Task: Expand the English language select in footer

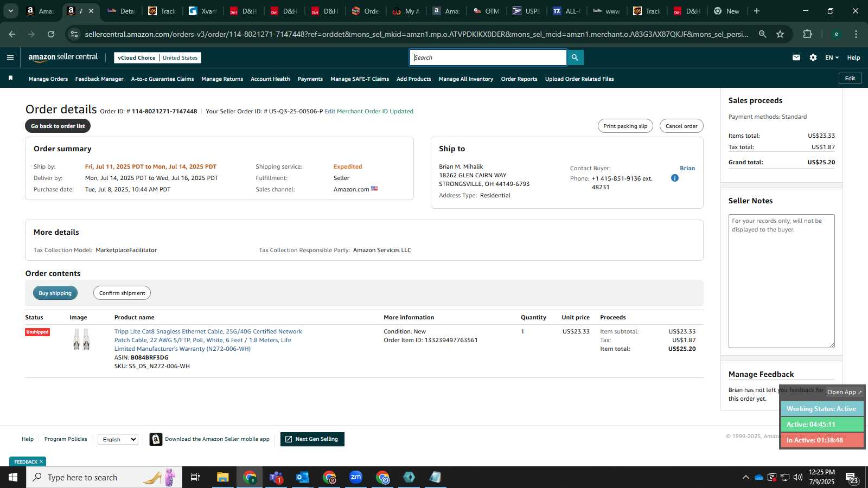Action: [118, 439]
